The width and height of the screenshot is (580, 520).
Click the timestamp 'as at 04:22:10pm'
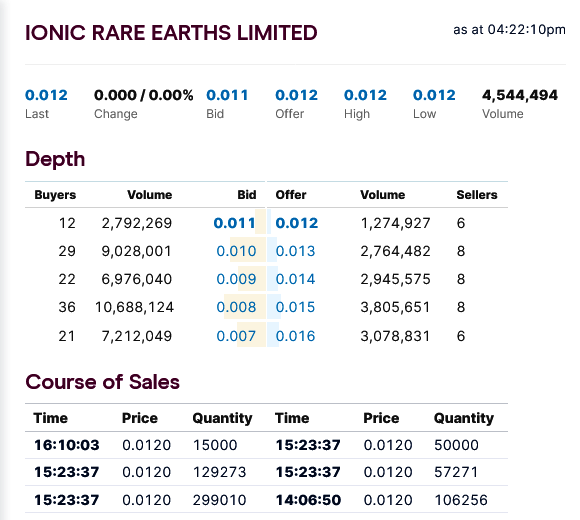click(509, 30)
